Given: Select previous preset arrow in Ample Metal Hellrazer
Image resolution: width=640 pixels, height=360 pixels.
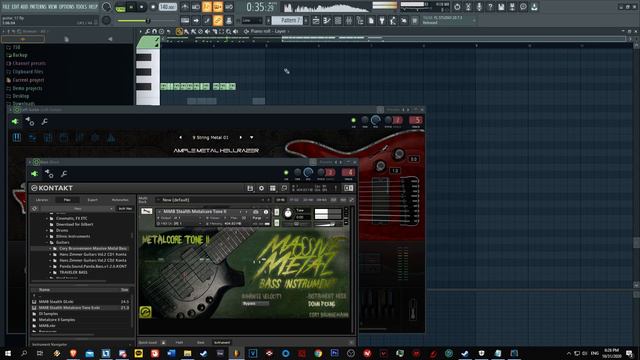Looking at the screenshot, I should tap(180, 138).
